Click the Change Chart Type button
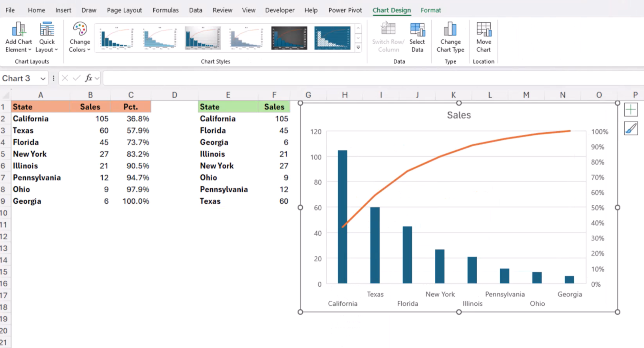This screenshot has height=348, width=644. pos(450,37)
